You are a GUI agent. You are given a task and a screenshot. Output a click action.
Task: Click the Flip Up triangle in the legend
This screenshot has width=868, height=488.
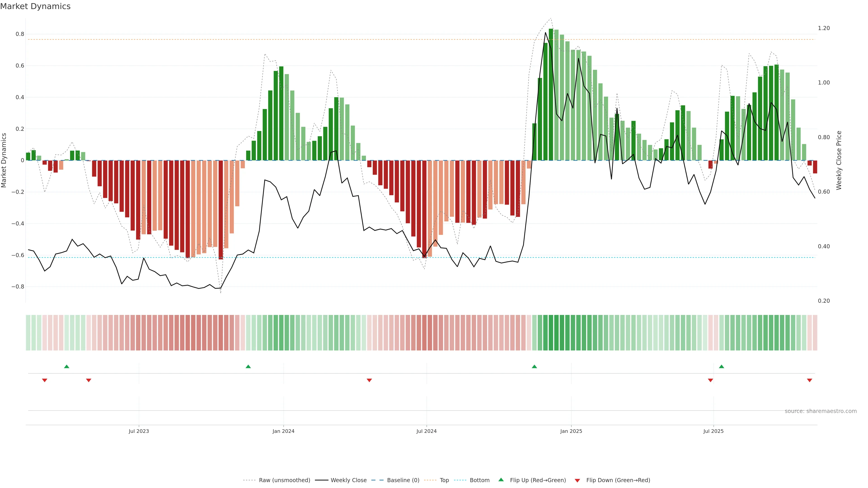(x=501, y=480)
